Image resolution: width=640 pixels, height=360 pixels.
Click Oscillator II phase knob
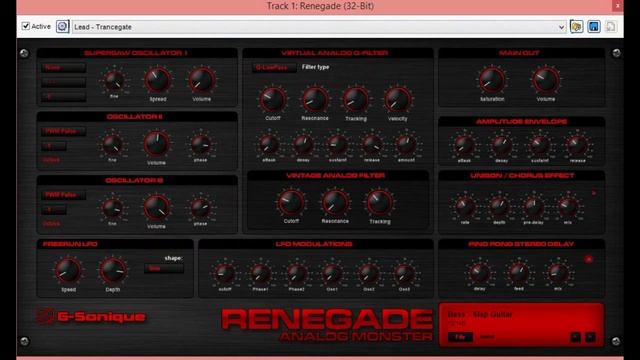(x=200, y=144)
